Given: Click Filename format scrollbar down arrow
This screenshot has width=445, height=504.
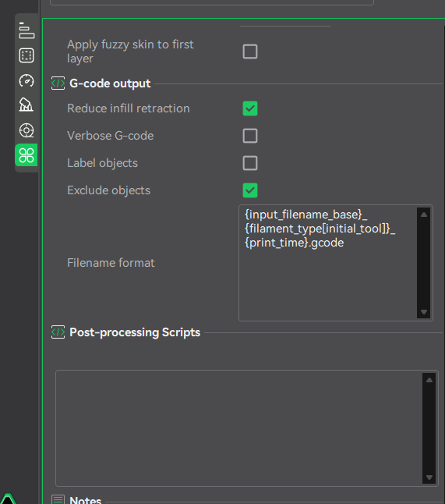Looking at the screenshot, I should coord(424,312).
